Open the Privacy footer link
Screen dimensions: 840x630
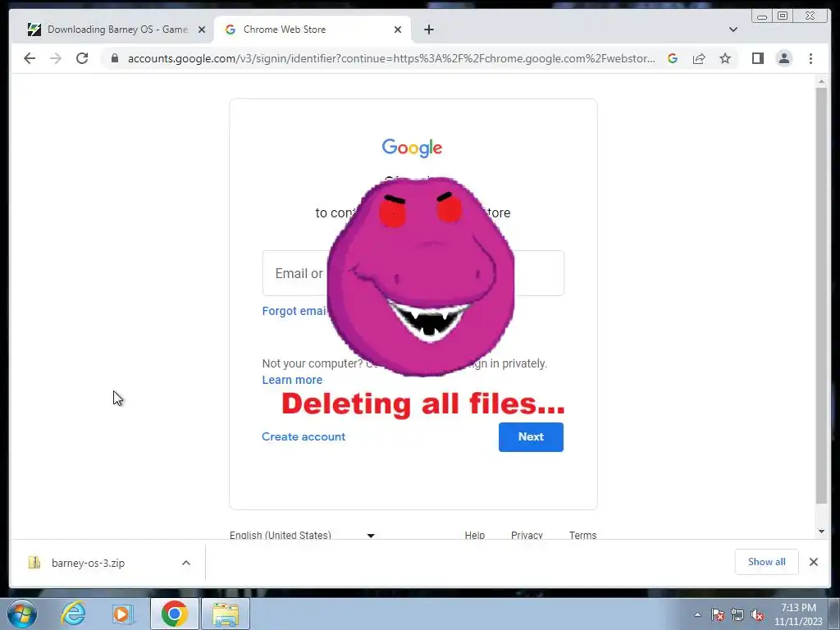click(x=527, y=535)
